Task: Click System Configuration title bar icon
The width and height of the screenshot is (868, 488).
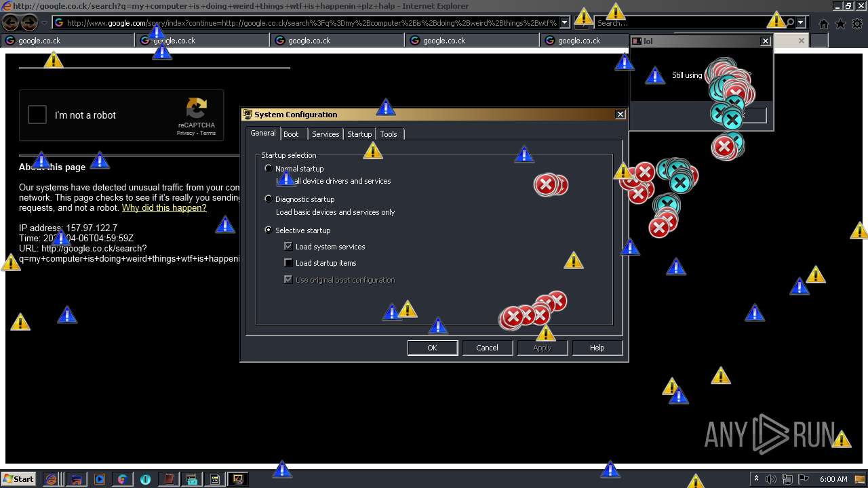Action: tap(248, 115)
